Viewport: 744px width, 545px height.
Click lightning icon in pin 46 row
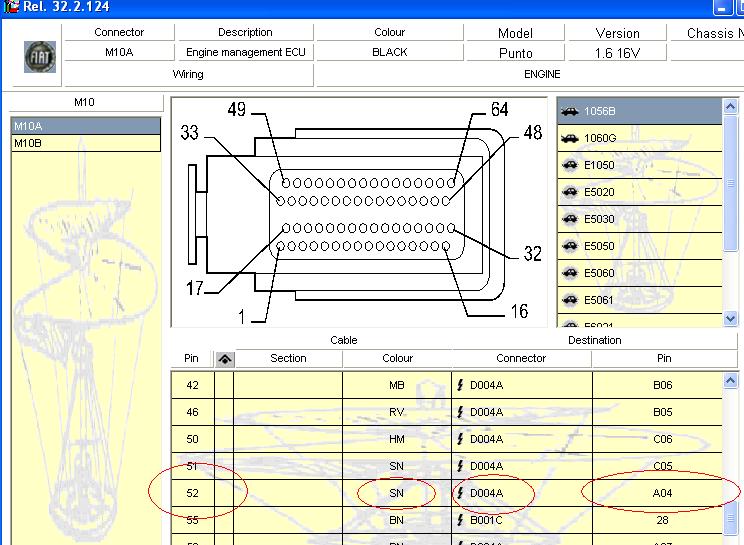point(460,412)
